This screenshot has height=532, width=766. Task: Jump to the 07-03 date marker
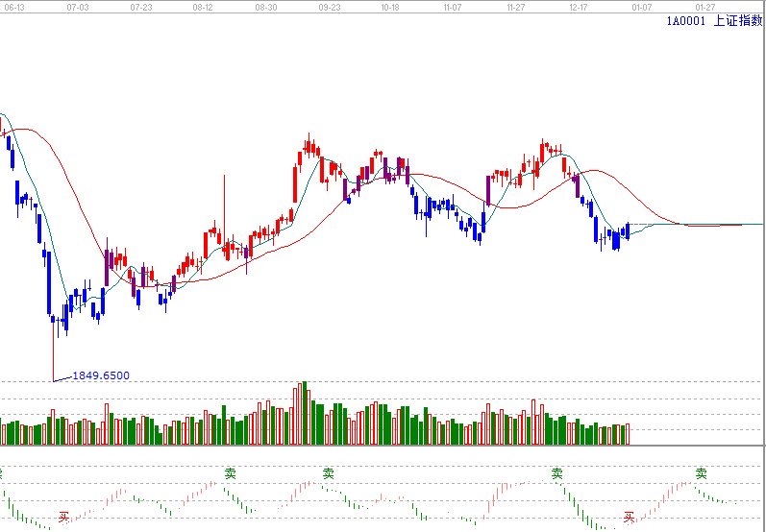pyautogui.click(x=79, y=6)
